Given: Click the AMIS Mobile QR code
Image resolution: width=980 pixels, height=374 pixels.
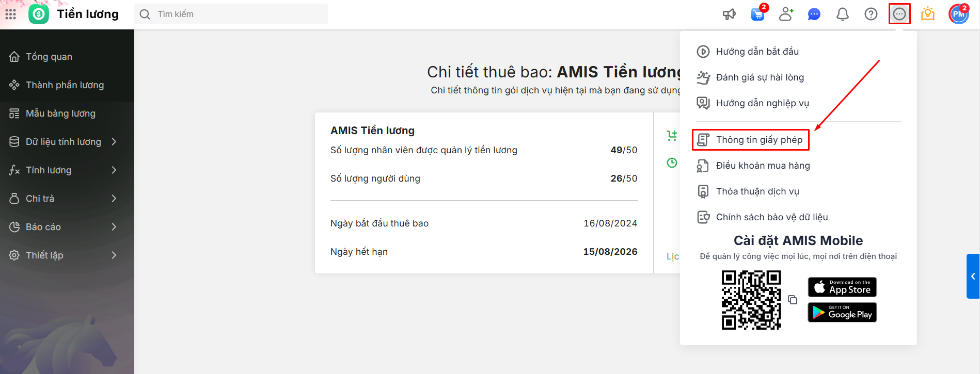Looking at the screenshot, I should (x=751, y=300).
